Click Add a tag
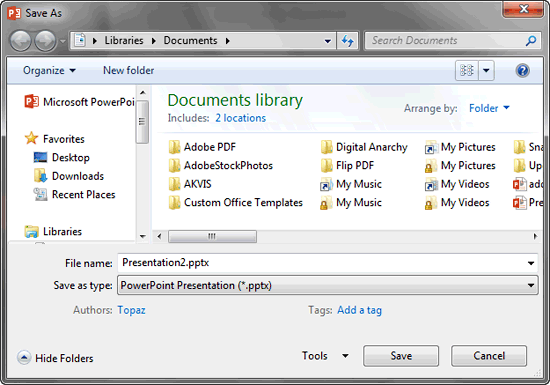 click(x=359, y=310)
